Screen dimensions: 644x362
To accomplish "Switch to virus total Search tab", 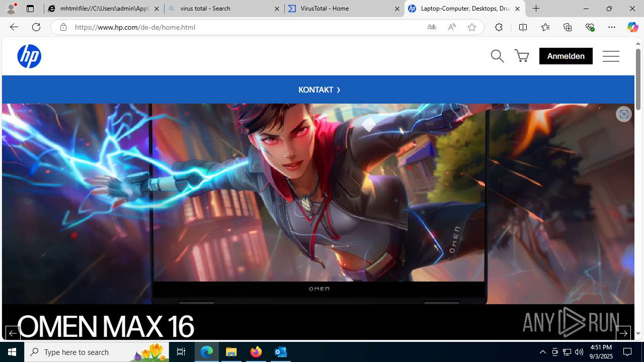I will [224, 9].
